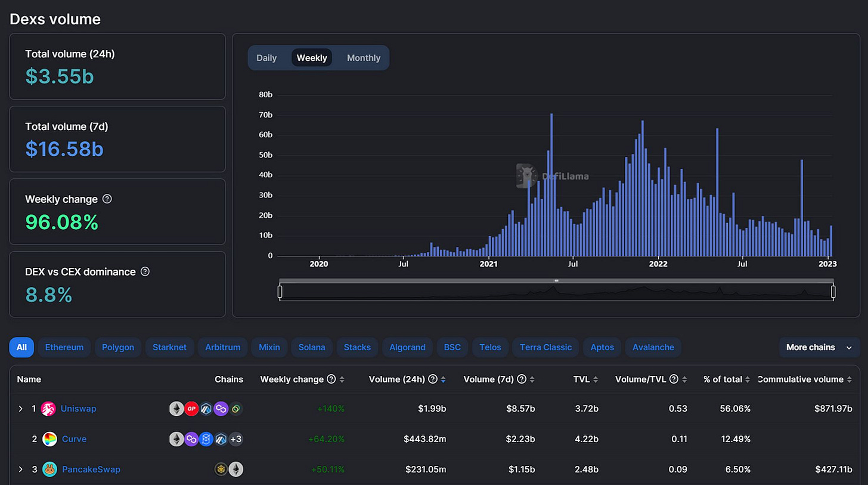
Task: Click the tallest bar in the volume chart
Action: click(x=551, y=184)
